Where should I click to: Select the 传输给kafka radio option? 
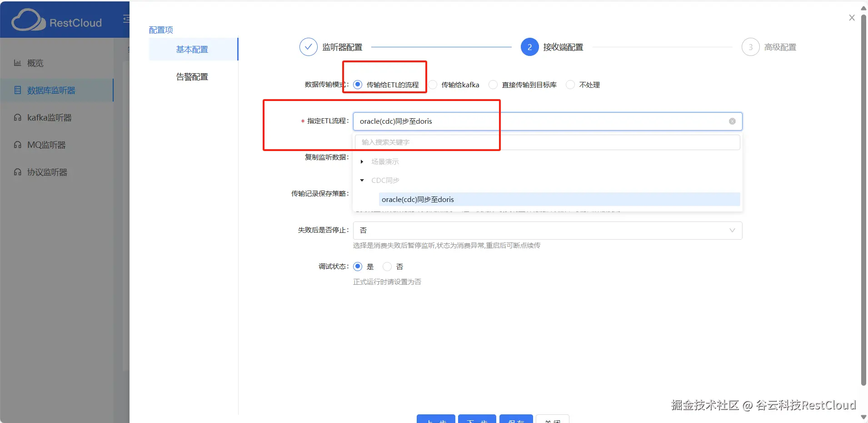tap(433, 85)
